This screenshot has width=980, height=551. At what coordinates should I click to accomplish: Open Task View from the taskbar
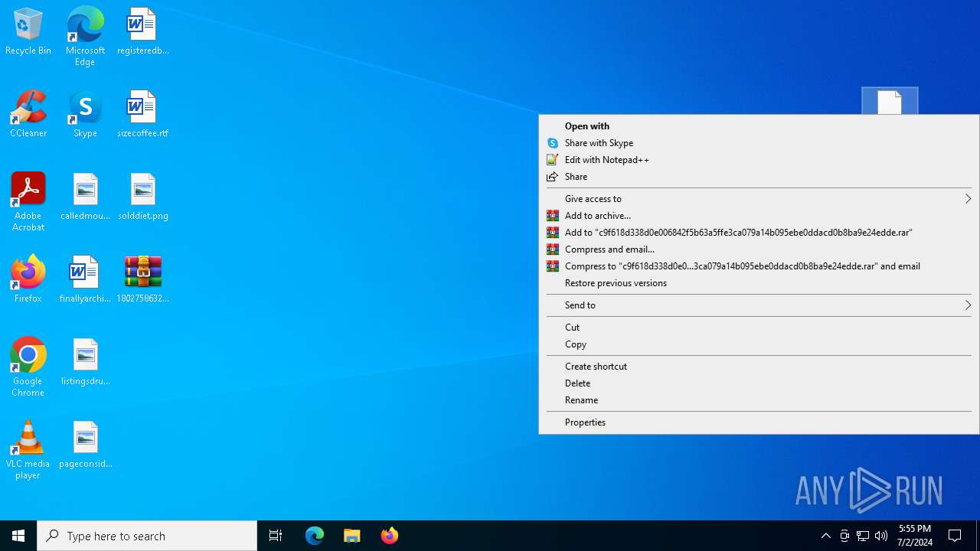click(276, 536)
